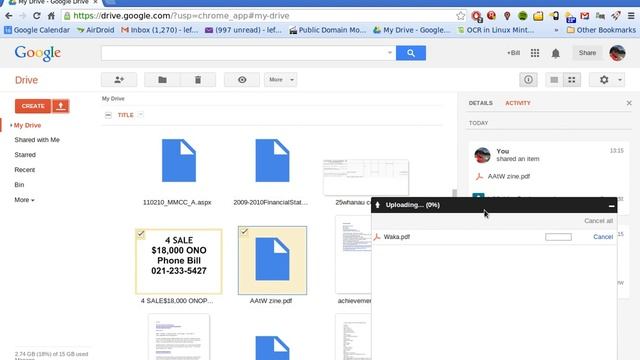Image resolution: width=640 pixels, height=360 pixels.
Task: Click the preview eye icon
Action: tap(242, 80)
